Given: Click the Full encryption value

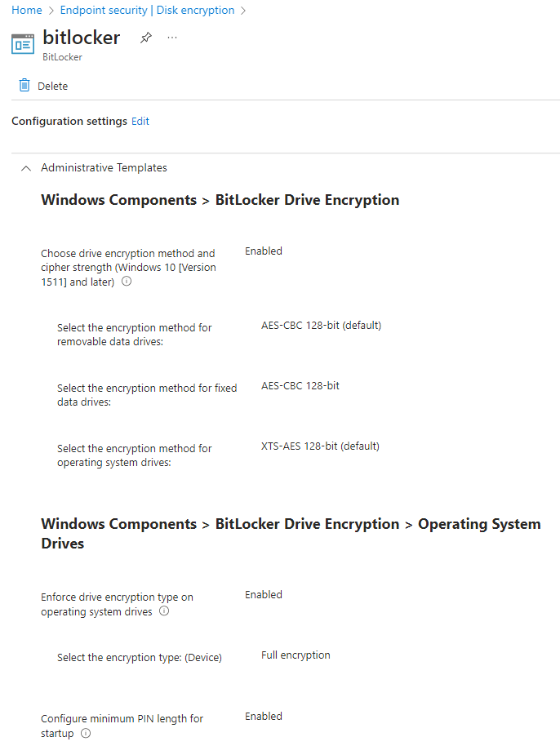Looking at the screenshot, I should (296, 655).
